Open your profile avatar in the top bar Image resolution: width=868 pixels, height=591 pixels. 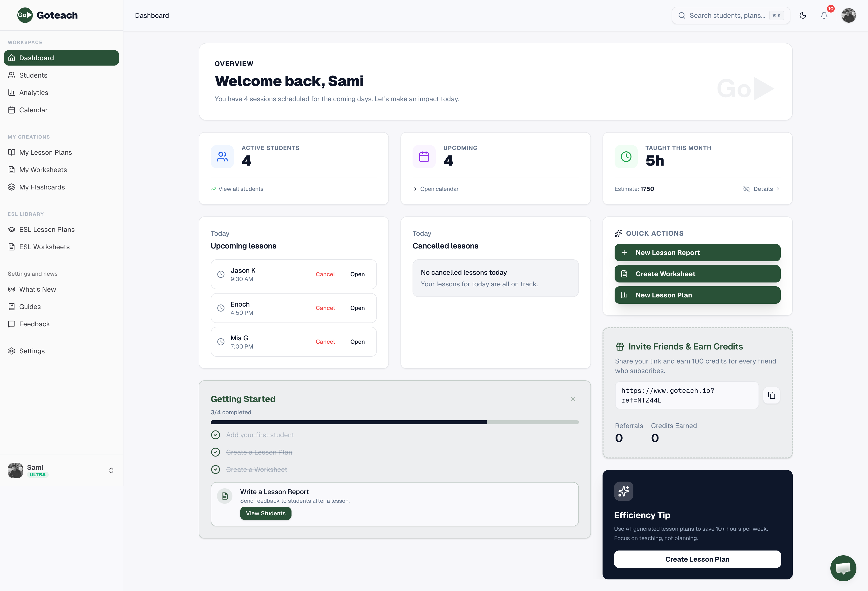click(848, 15)
